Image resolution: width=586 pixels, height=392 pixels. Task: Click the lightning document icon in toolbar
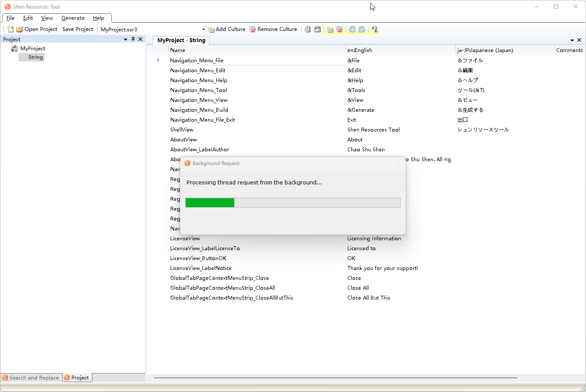(x=307, y=29)
